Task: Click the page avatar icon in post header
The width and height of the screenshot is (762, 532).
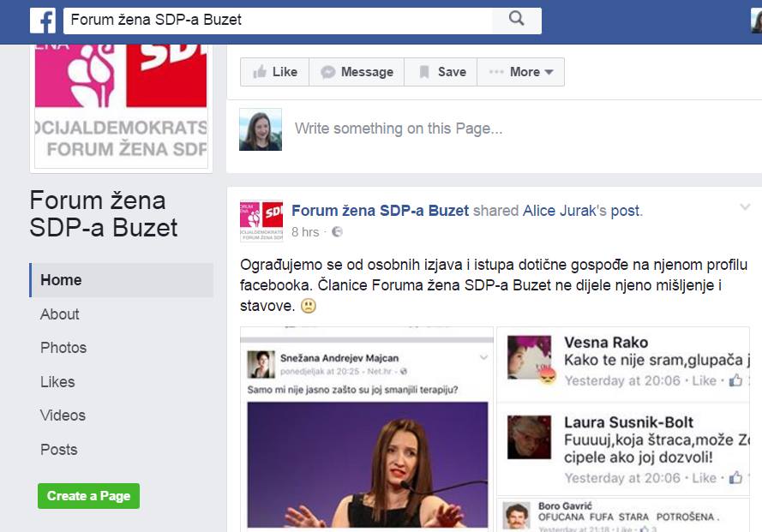Action: pos(261,221)
